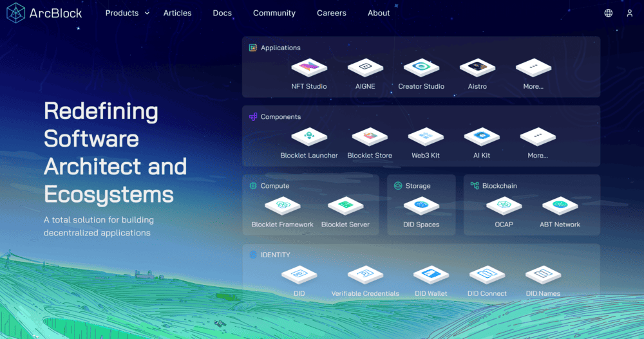Open the About nav item
Viewport: 644px width, 339px height.
(x=379, y=13)
